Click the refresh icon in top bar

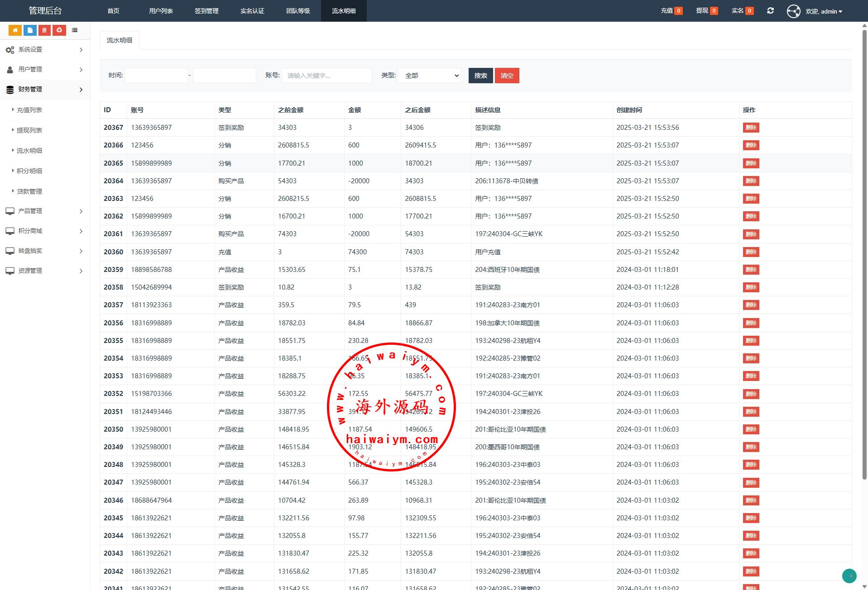[x=770, y=11]
